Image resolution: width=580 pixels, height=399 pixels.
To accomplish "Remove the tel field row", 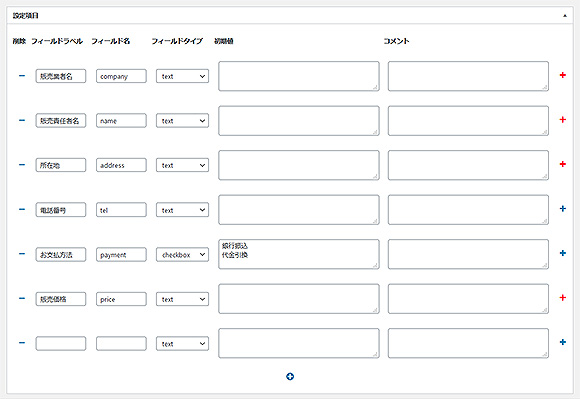I will pos(22,209).
